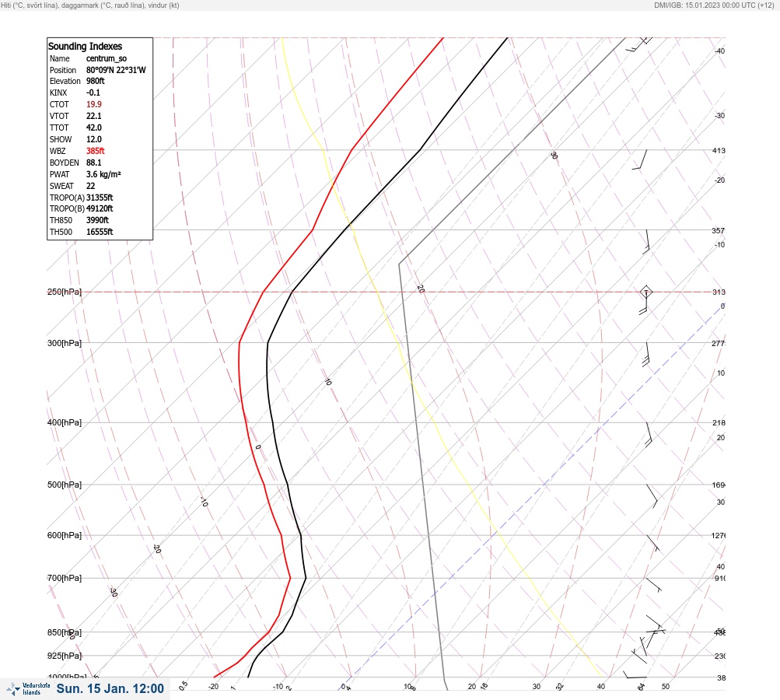
Task: Click the SWEAT value '22'
Action: point(90,186)
